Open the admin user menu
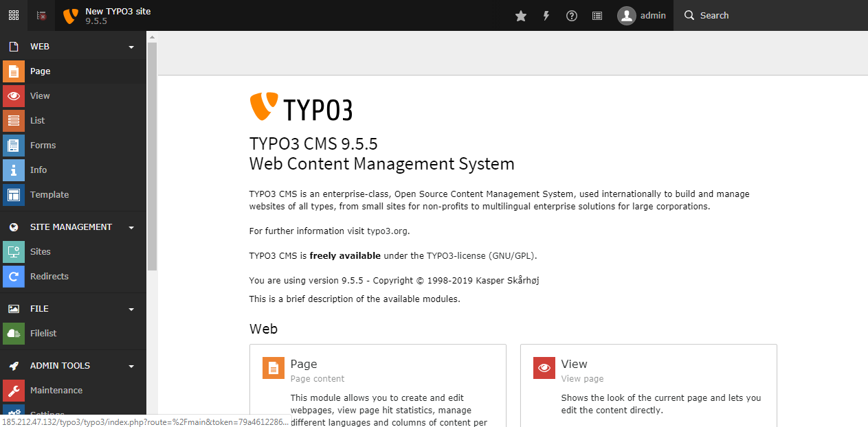Screen dimensions: 868x427 click(x=641, y=16)
